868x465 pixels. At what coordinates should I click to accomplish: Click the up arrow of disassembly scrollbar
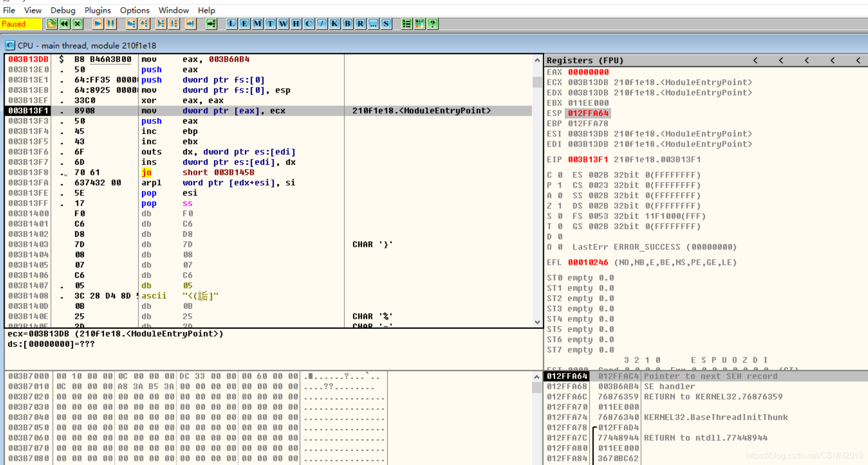(x=537, y=60)
